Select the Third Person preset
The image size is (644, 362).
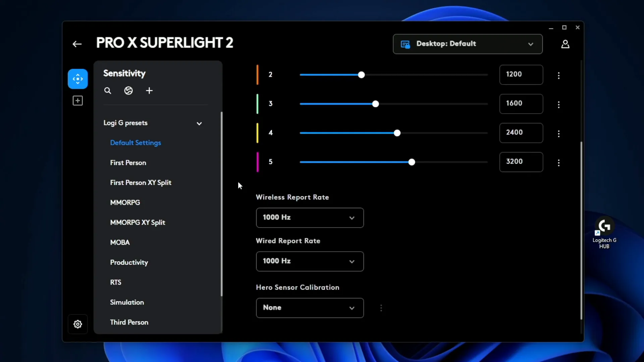click(129, 322)
